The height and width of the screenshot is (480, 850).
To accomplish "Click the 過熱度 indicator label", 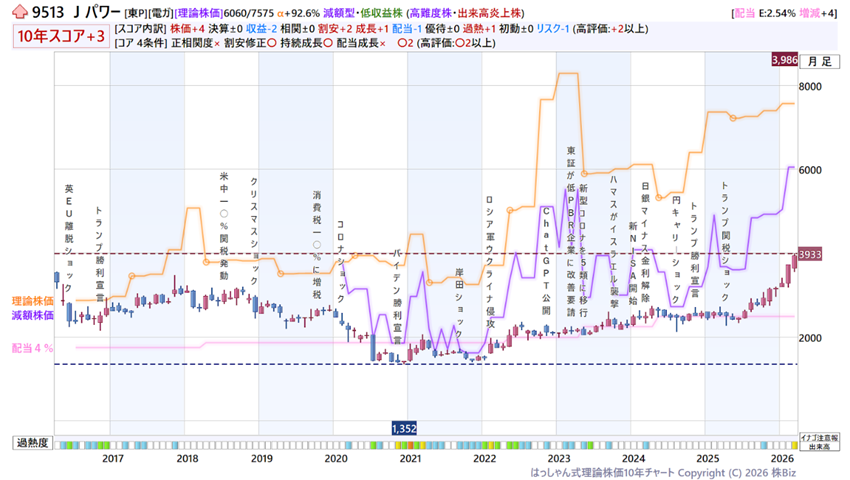I will [x=29, y=442].
